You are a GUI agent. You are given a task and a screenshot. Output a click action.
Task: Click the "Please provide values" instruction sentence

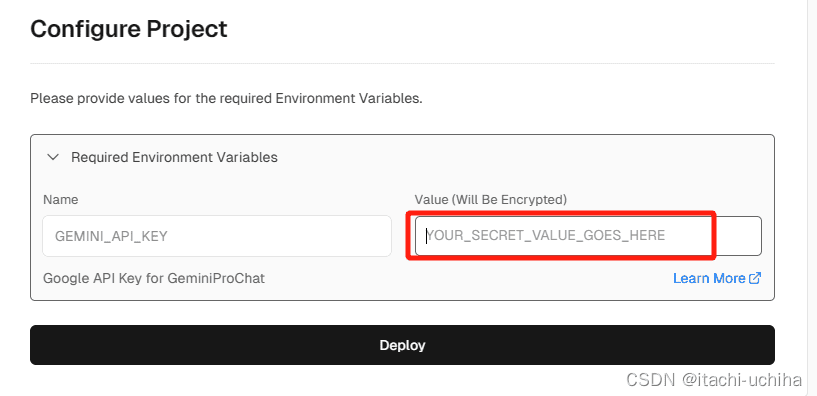coord(226,98)
